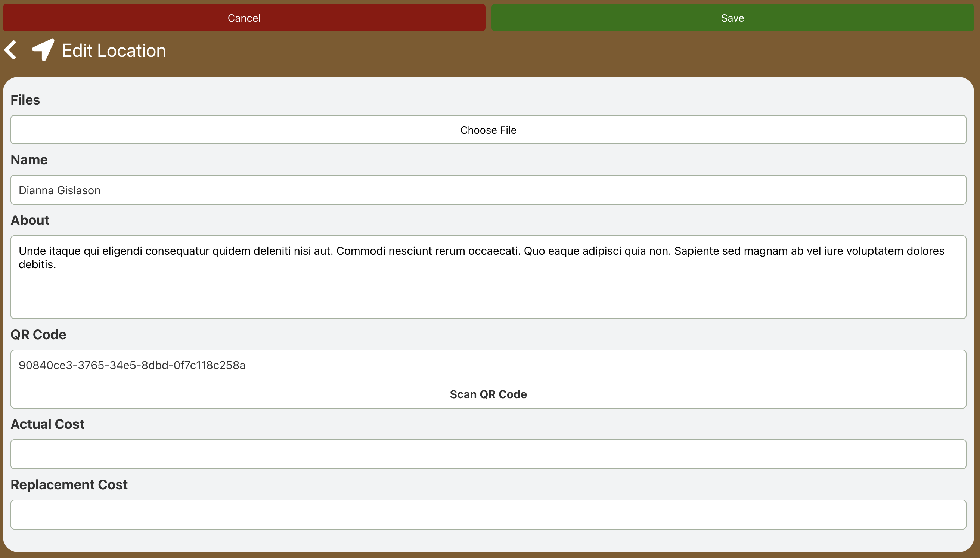The width and height of the screenshot is (980, 558).
Task: Click the Files field label
Action: pyautogui.click(x=25, y=100)
